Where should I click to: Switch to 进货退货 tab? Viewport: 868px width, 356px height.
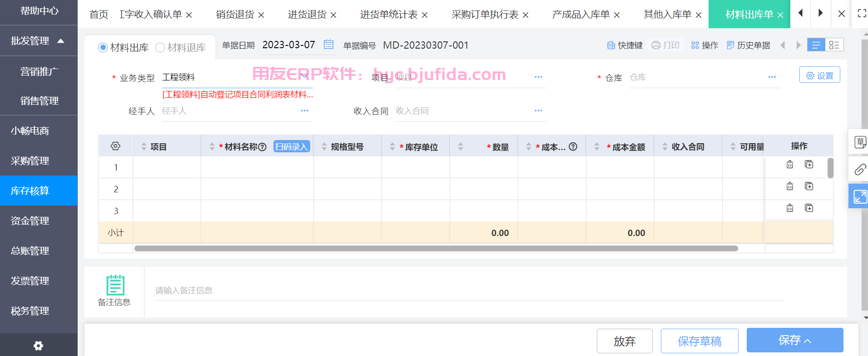[x=307, y=15]
